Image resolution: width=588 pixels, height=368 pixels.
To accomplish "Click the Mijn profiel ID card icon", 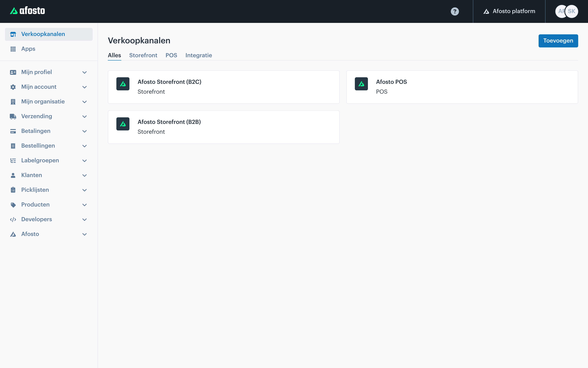I will pos(13,72).
